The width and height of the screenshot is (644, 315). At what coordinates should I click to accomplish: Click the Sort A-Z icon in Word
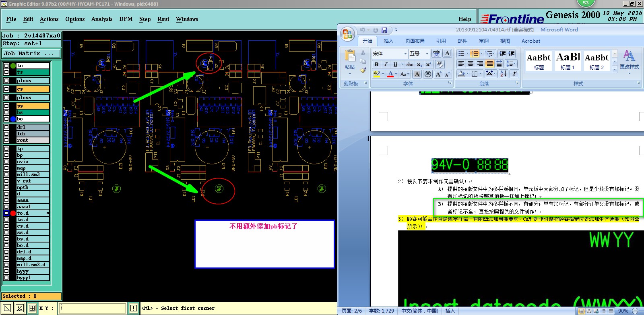point(504,74)
